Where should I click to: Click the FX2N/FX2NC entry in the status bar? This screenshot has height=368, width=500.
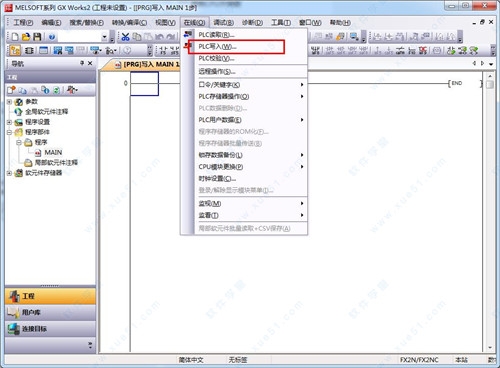pyautogui.click(x=419, y=360)
